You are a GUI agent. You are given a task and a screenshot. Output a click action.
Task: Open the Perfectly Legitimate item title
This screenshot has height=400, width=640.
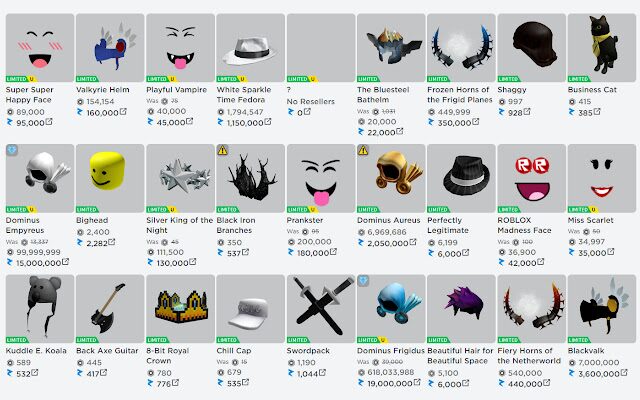447,225
